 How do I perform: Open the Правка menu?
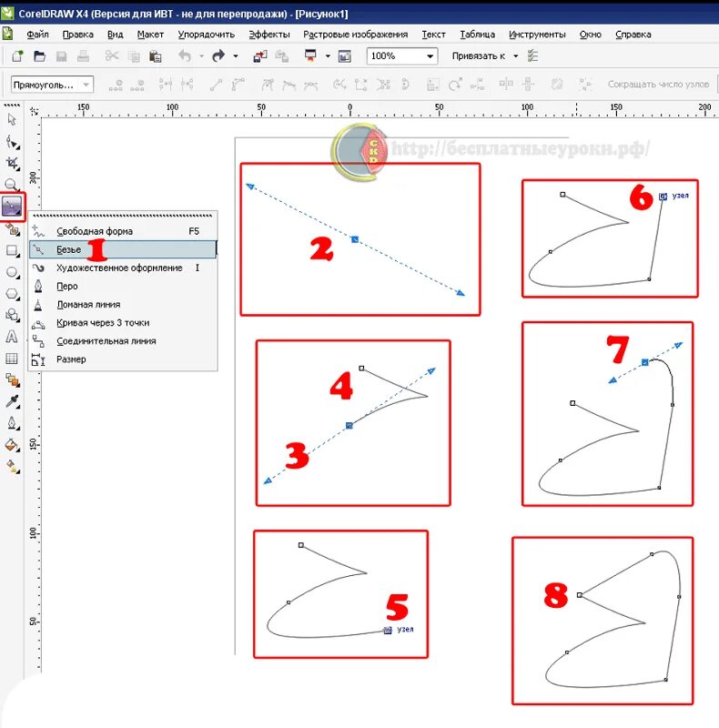tap(77, 35)
